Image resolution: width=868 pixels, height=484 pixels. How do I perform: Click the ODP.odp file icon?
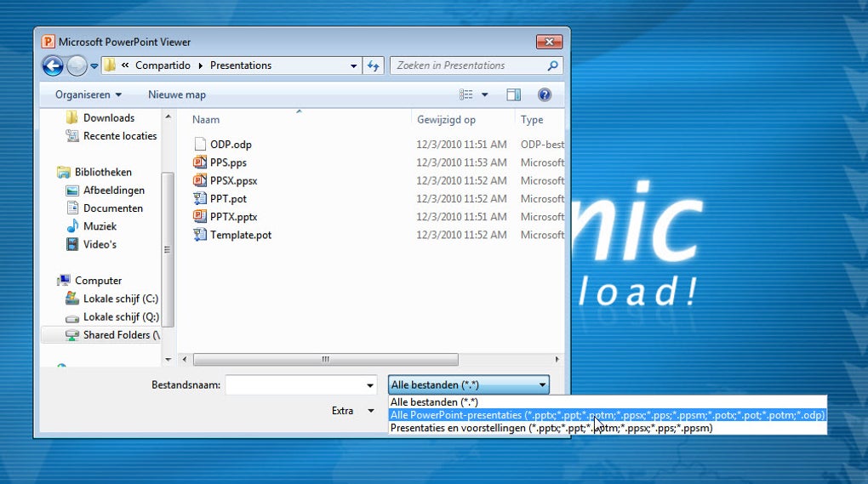pos(200,145)
